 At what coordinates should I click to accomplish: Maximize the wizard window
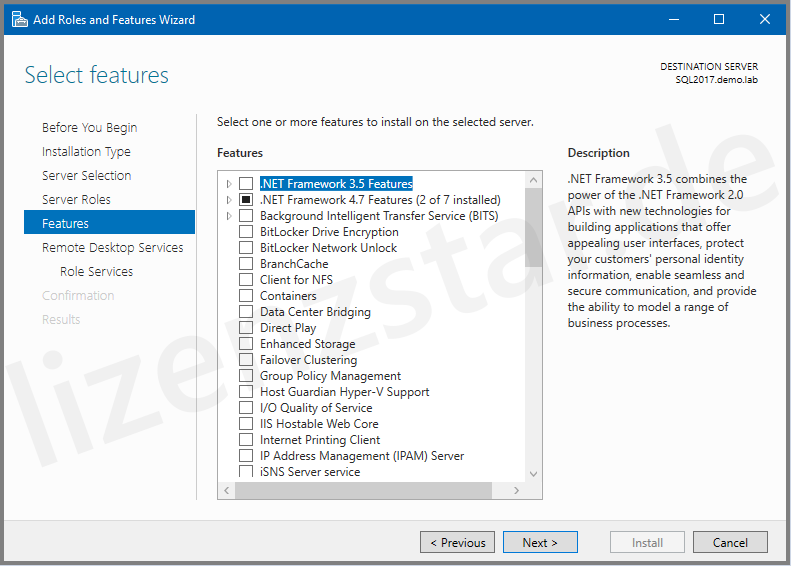tap(718, 19)
